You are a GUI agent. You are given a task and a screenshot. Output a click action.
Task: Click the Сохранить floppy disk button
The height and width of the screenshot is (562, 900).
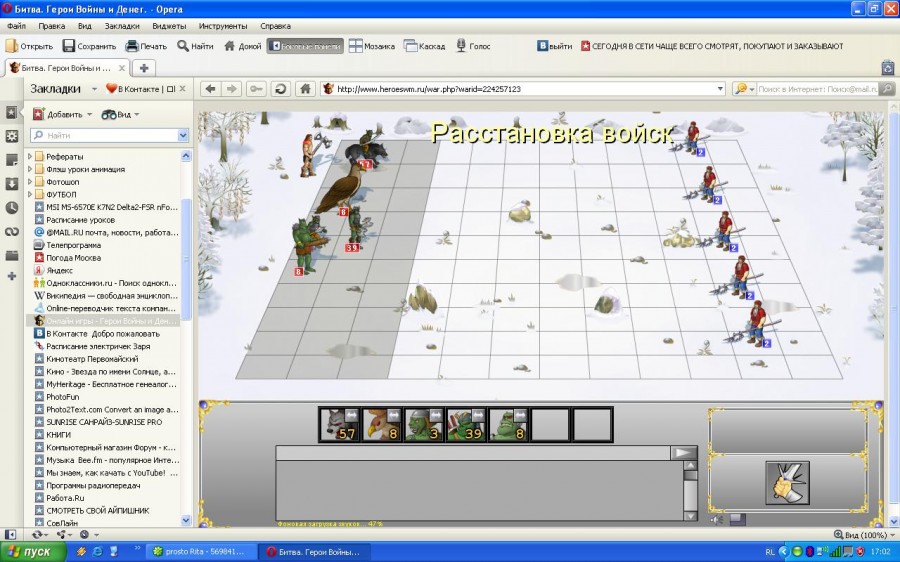click(x=90, y=46)
